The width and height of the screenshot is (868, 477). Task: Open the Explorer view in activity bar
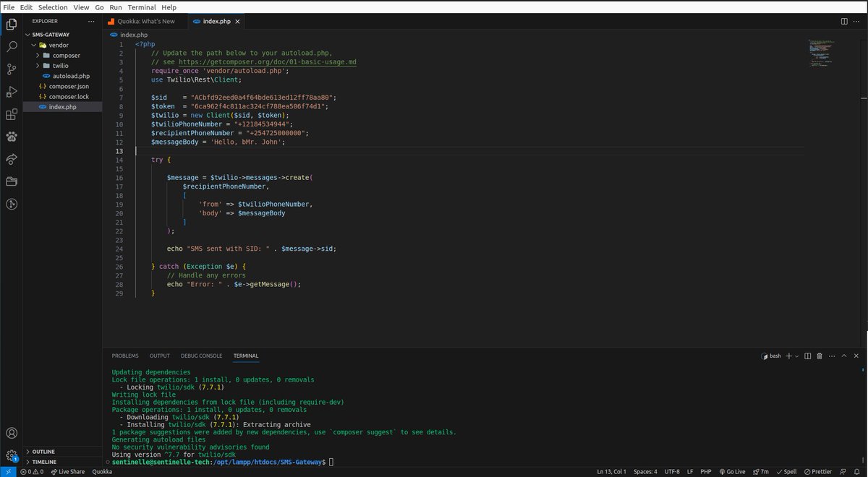pos(12,24)
